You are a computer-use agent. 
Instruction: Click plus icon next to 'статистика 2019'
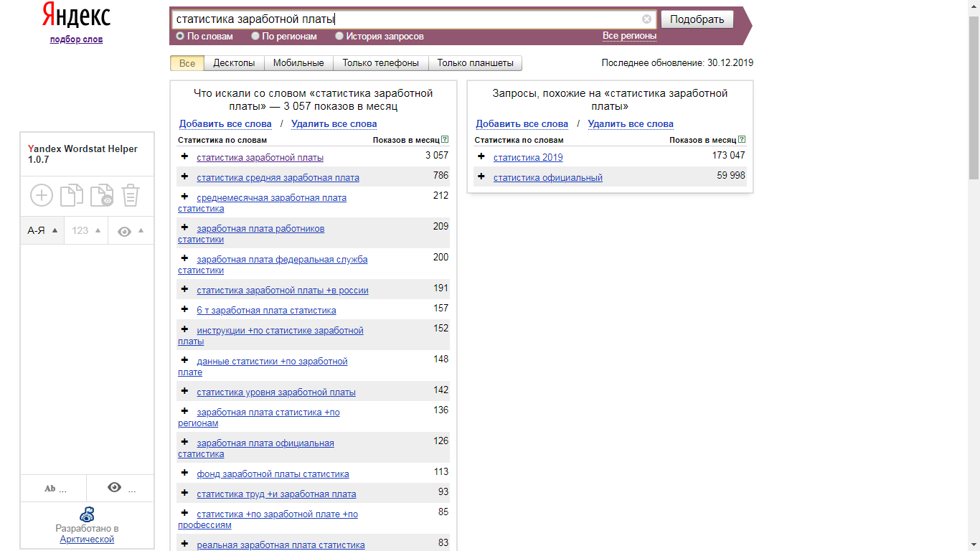click(x=481, y=156)
